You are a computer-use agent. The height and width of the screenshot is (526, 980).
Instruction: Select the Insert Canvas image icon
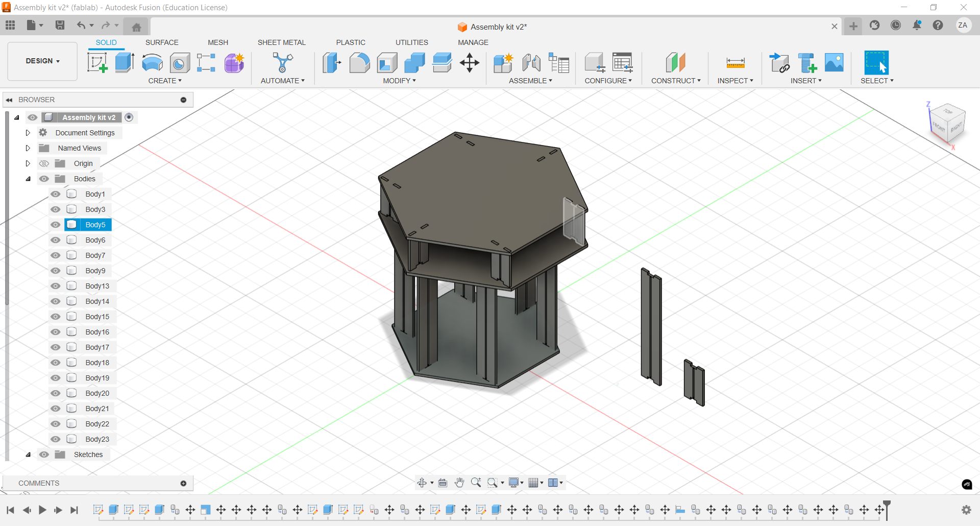[x=834, y=63]
